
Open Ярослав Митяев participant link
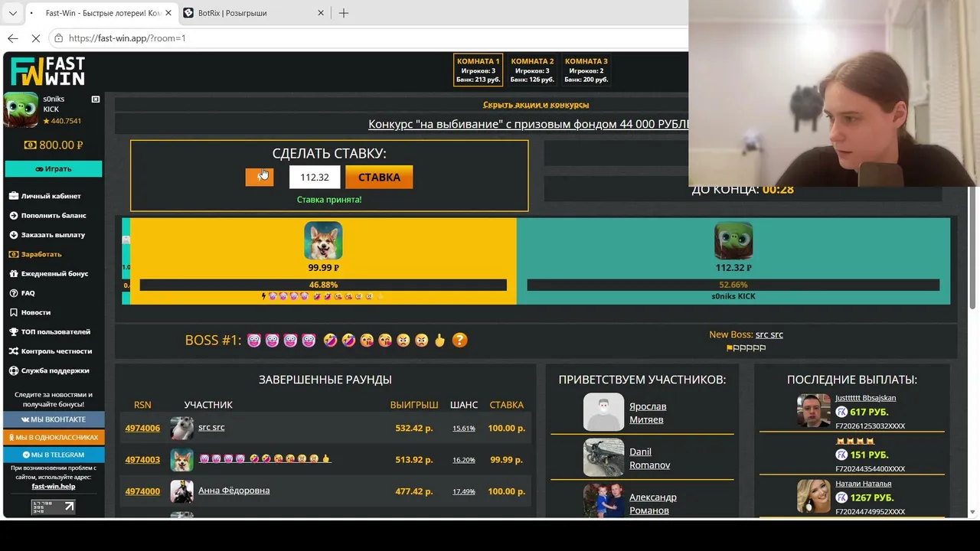[648, 412]
